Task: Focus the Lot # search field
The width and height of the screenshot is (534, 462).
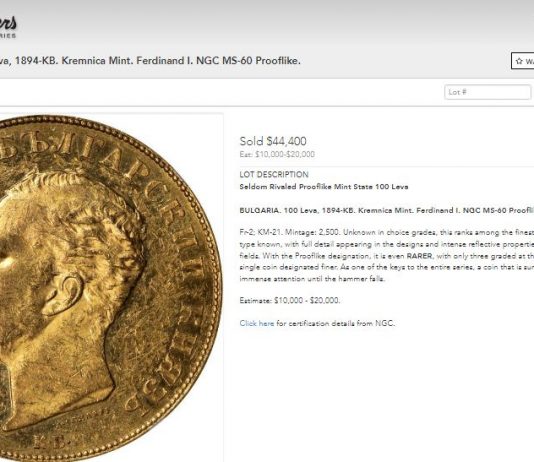Action: 487,92
